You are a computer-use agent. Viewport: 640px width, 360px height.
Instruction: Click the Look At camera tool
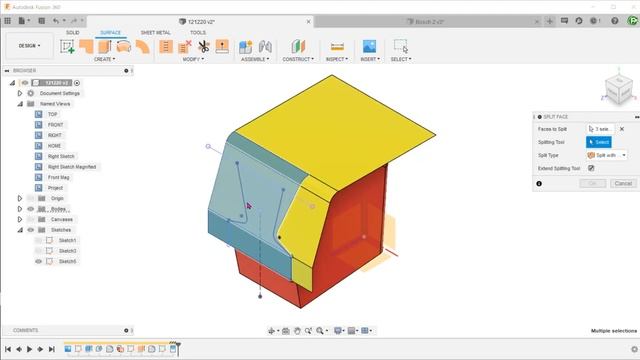286,331
